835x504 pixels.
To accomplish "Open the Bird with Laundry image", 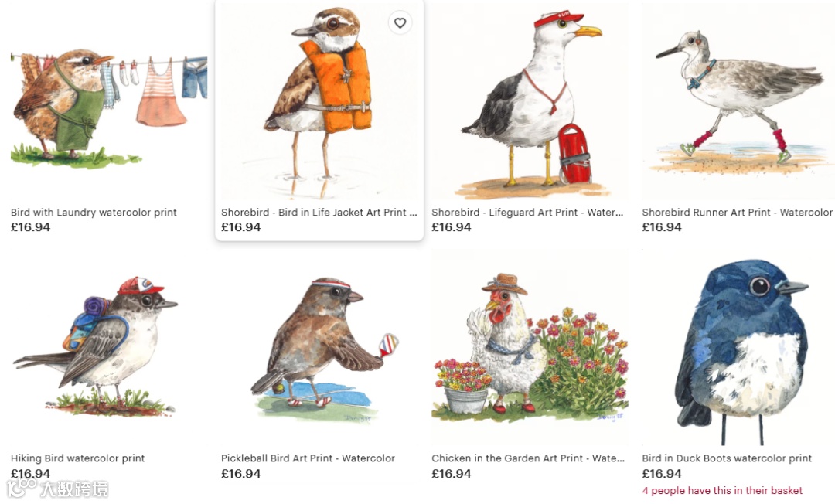I will click(109, 100).
